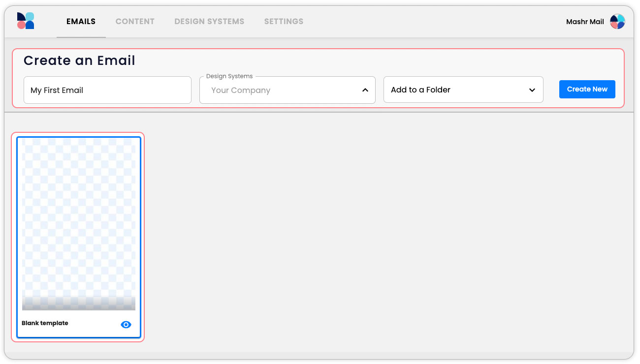
Task: Click the gray fade strip on template preview
Action: pyautogui.click(x=79, y=303)
